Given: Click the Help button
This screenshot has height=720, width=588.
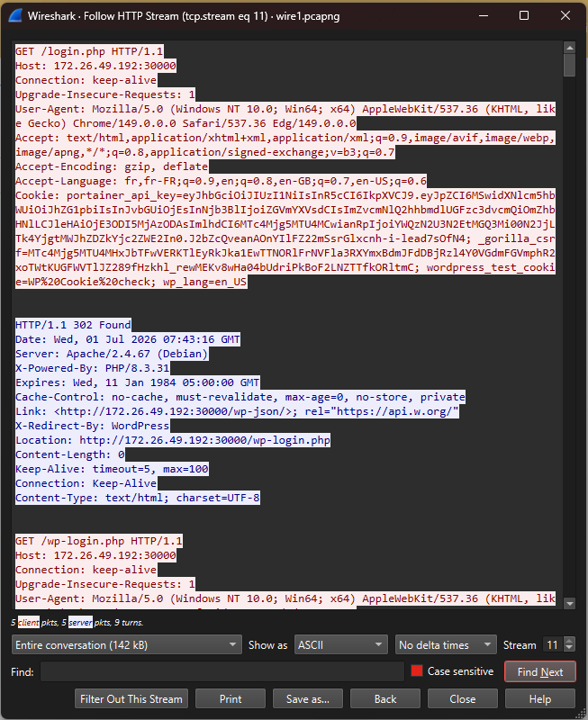Looking at the screenshot, I should click(540, 699).
